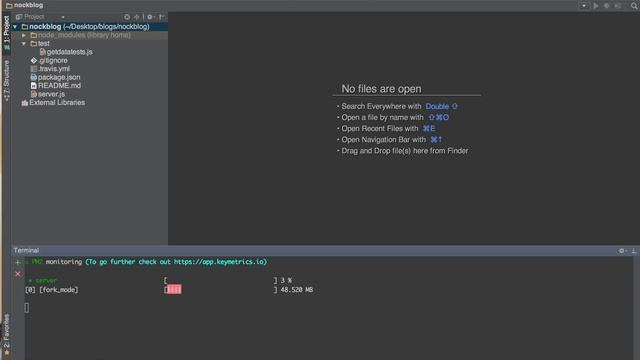Select the node_modules library folder
The height and width of the screenshot is (360, 640).
pos(89,35)
